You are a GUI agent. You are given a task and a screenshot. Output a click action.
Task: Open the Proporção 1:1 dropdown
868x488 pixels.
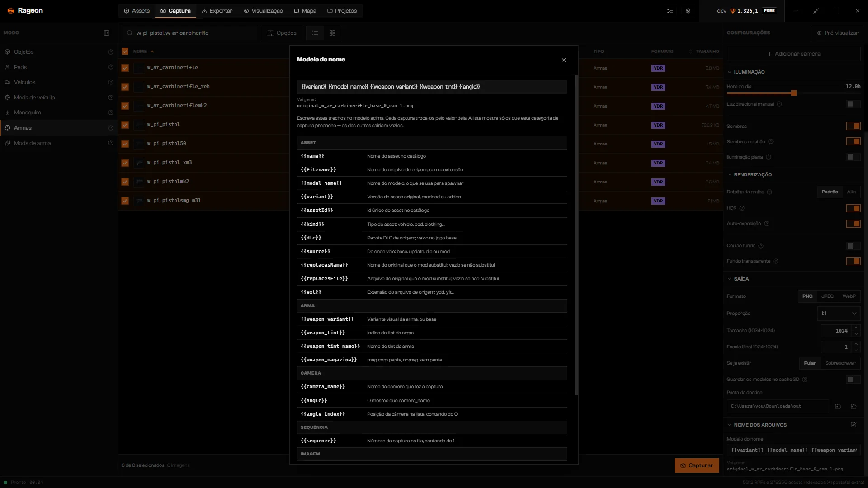click(839, 314)
